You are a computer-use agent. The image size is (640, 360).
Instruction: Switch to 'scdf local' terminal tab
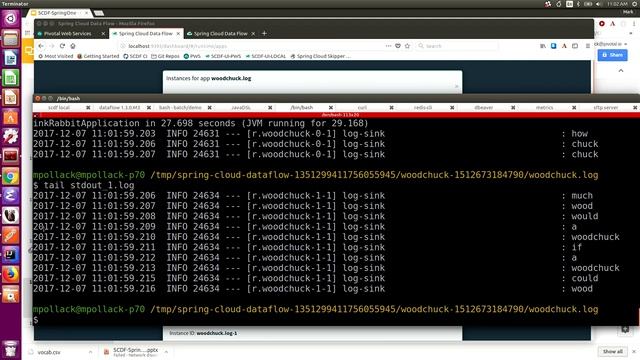[x=59, y=107]
